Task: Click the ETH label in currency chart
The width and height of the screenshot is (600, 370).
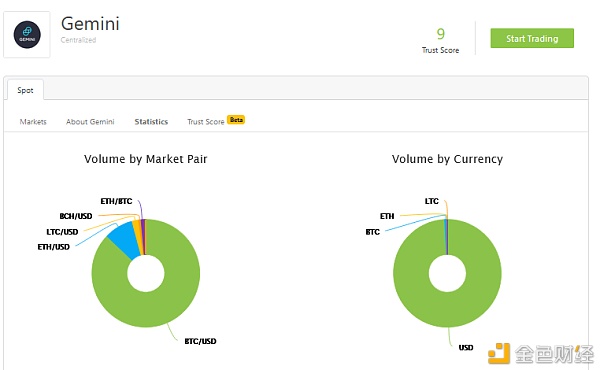Action: (x=387, y=216)
